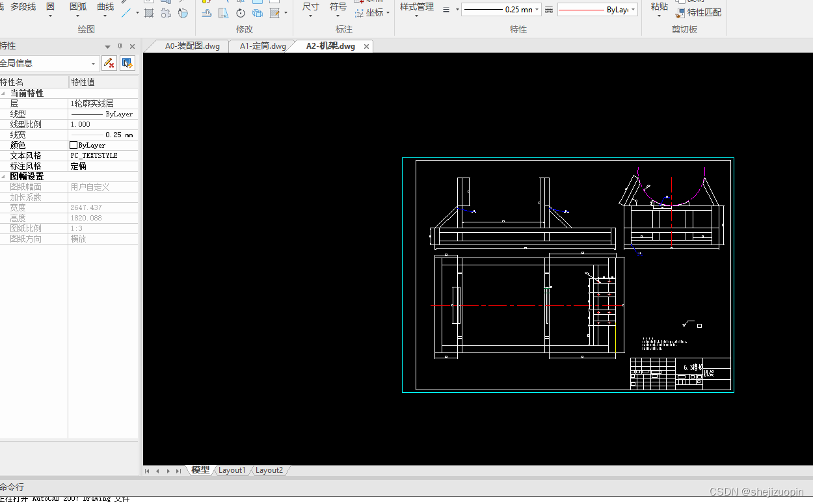
Task: Click the quick select icon in properties panel
Action: [127, 63]
